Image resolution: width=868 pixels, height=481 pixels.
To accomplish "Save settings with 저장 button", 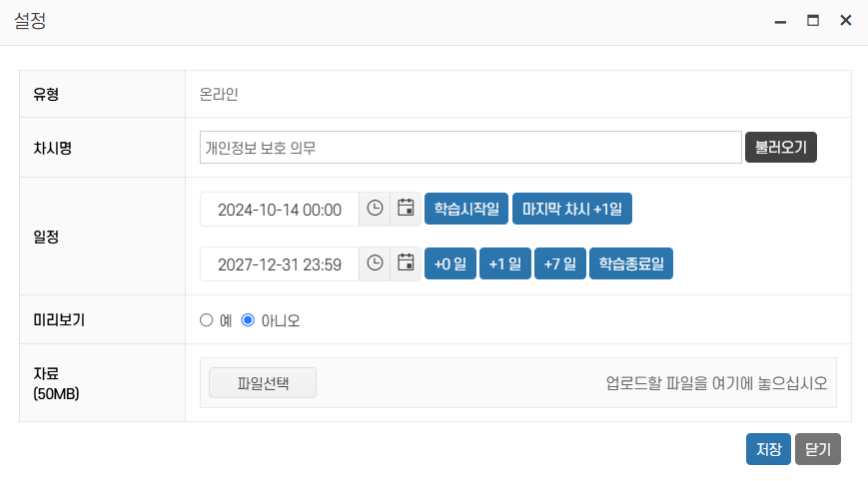I will [x=768, y=449].
